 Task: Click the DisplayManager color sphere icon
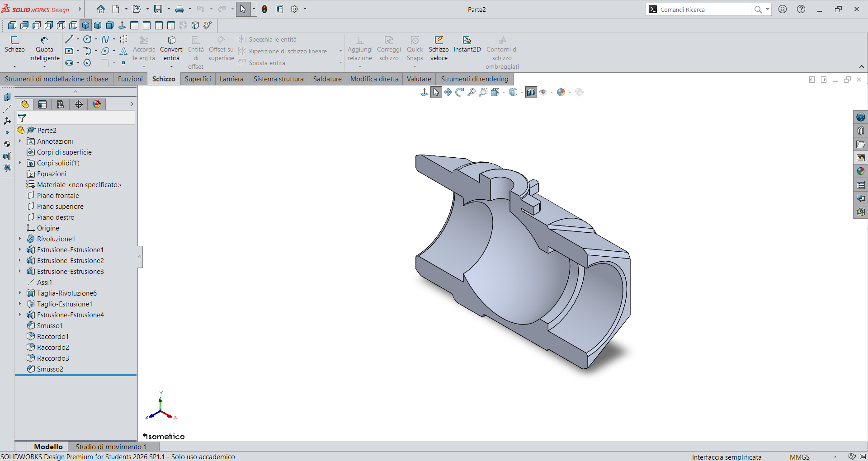[x=97, y=104]
